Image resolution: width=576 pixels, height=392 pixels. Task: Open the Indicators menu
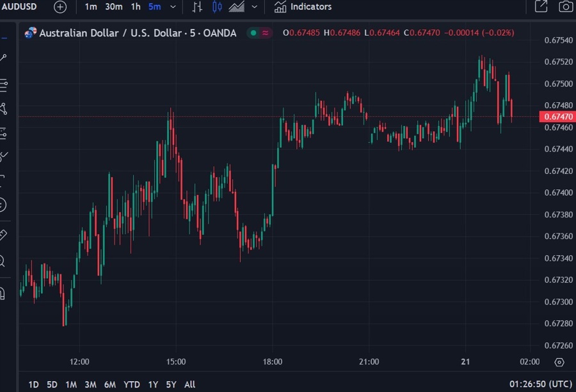pyautogui.click(x=303, y=6)
